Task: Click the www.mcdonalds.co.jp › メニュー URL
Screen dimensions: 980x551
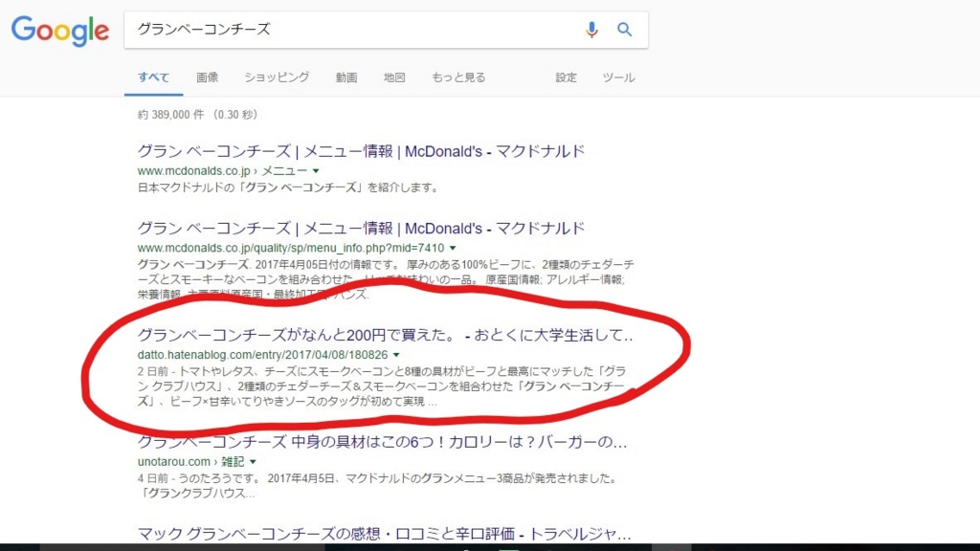Action: 222,170
